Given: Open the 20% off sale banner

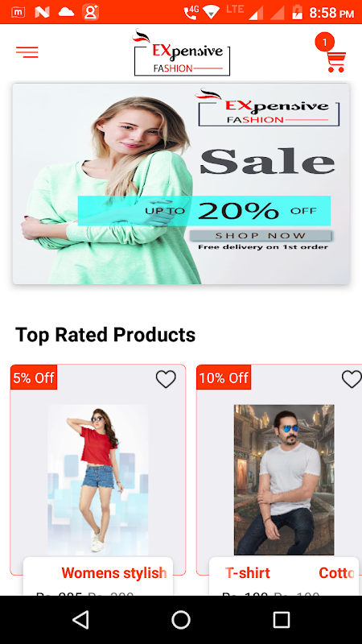Looking at the screenshot, I should click(181, 184).
